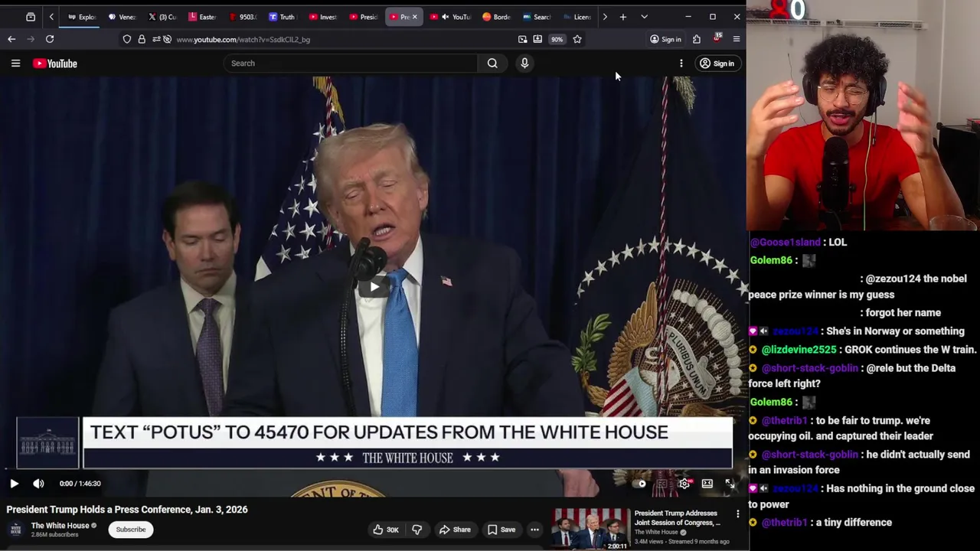The height and width of the screenshot is (551, 980).
Task: Switch to the Invest YouTube tab
Action: click(x=323, y=17)
